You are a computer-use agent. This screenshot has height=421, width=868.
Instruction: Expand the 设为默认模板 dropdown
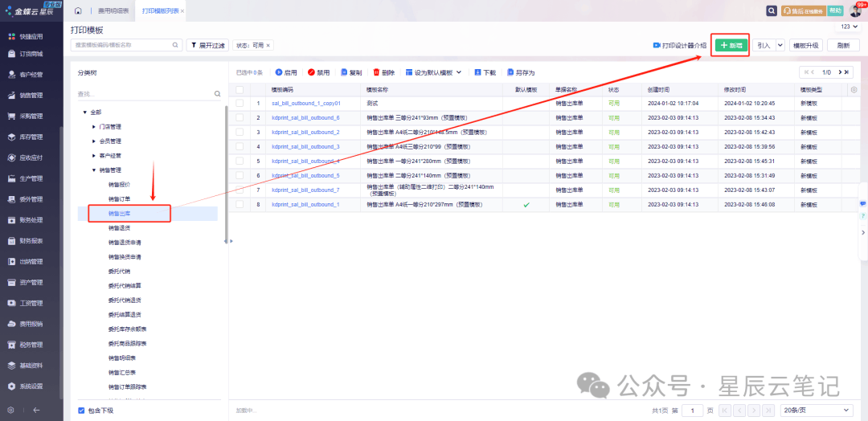point(459,72)
